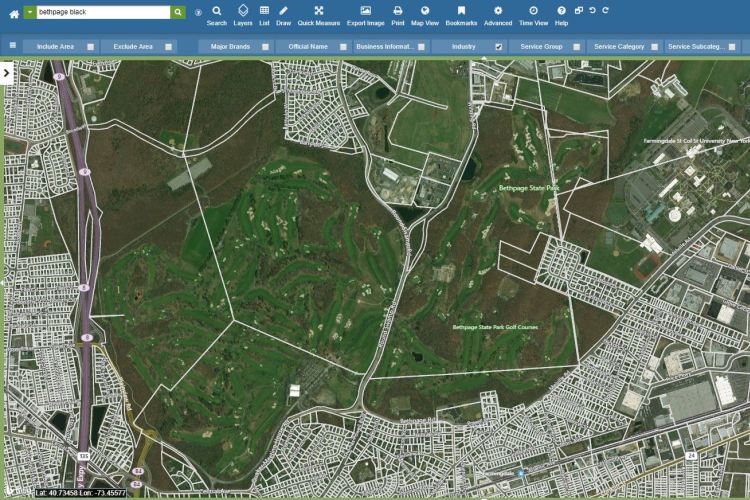Open the Layers panel
Image resolution: width=750 pixels, height=500 pixels.
[x=243, y=16]
